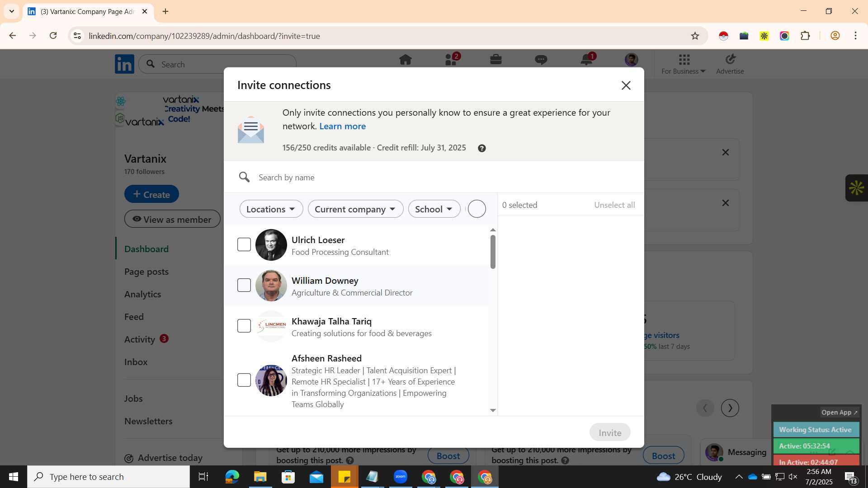Select Afsheen Rasheed checkbox
This screenshot has width=868, height=488.
(244, 380)
